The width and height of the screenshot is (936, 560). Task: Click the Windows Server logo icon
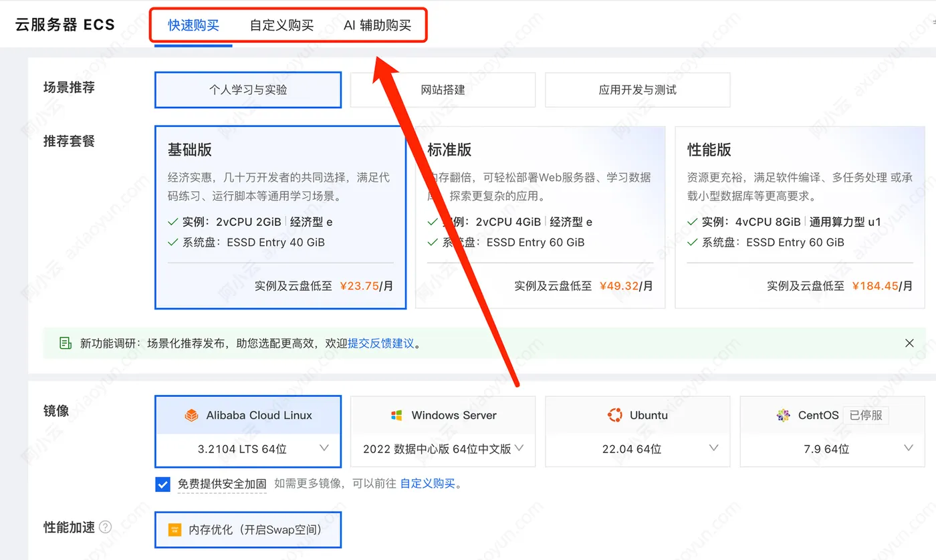(x=396, y=415)
